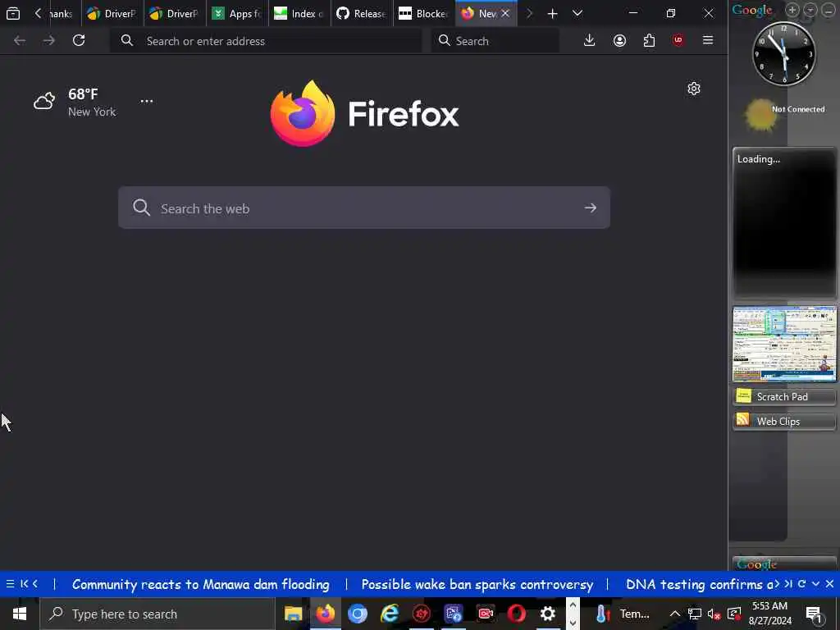This screenshot has width=840, height=630.
Task: Open the Downloads panel
Action: (589, 40)
